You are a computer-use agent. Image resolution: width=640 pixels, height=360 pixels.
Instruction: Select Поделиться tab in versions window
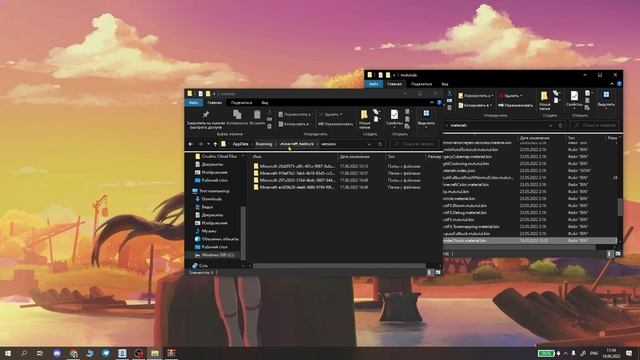pyautogui.click(x=241, y=102)
